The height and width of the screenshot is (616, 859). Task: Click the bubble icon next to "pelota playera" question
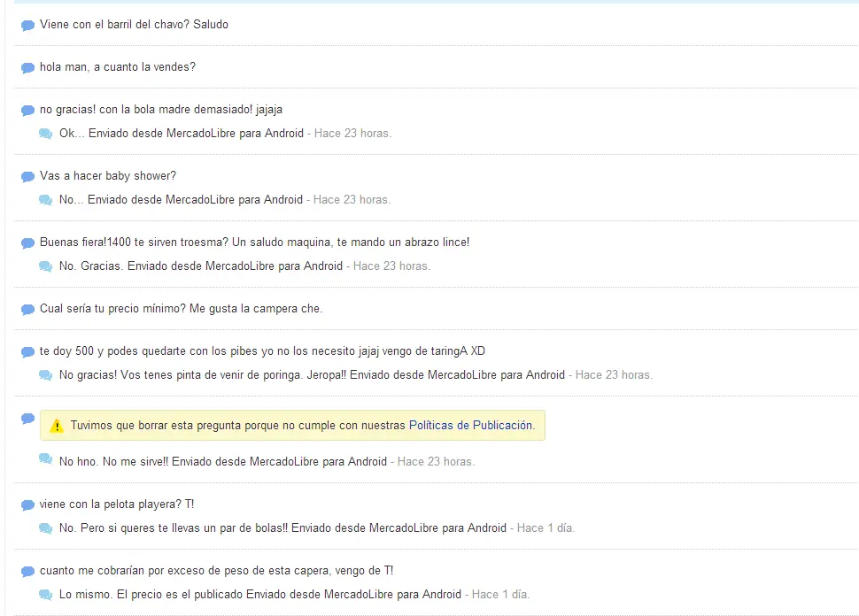coord(27,505)
